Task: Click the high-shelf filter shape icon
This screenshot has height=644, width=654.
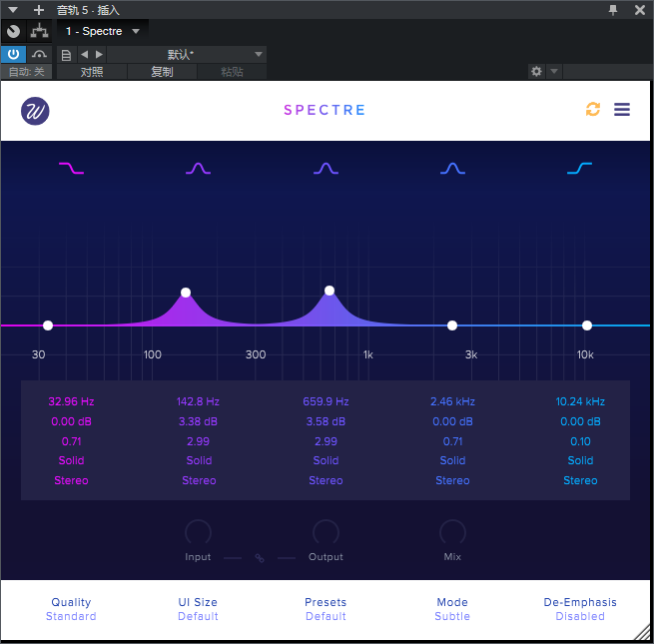Action: (580, 168)
